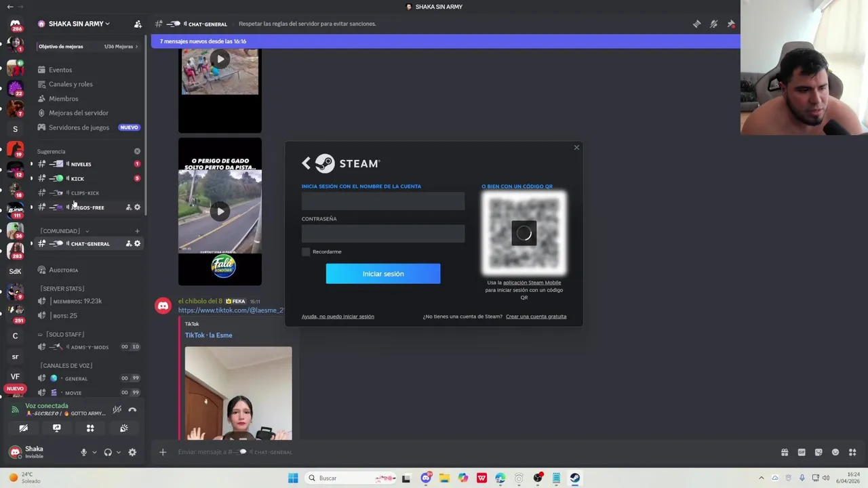This screenshot has width=868, height=488.
Task: Play the Fala Rondônia road video
Action: [x=220, y=211]
